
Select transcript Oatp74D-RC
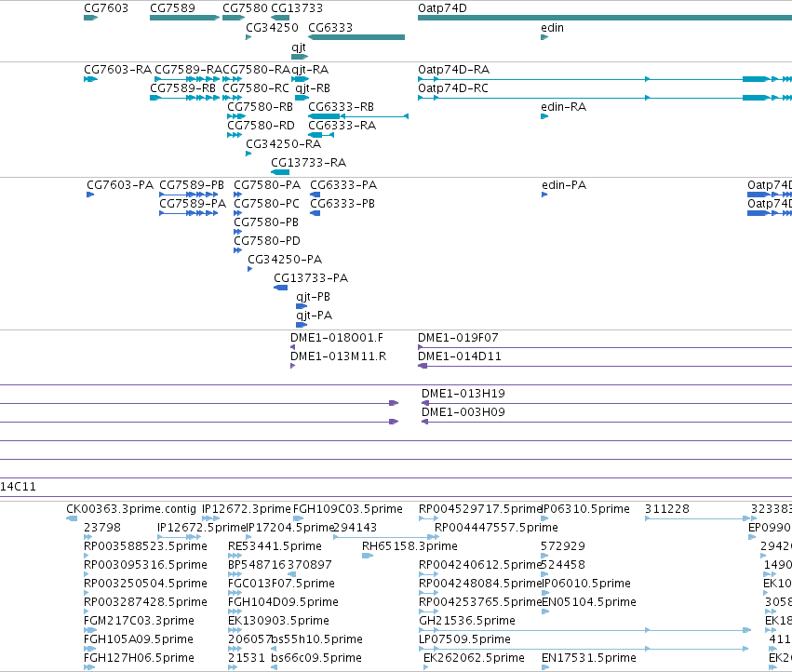pos(605,98)
